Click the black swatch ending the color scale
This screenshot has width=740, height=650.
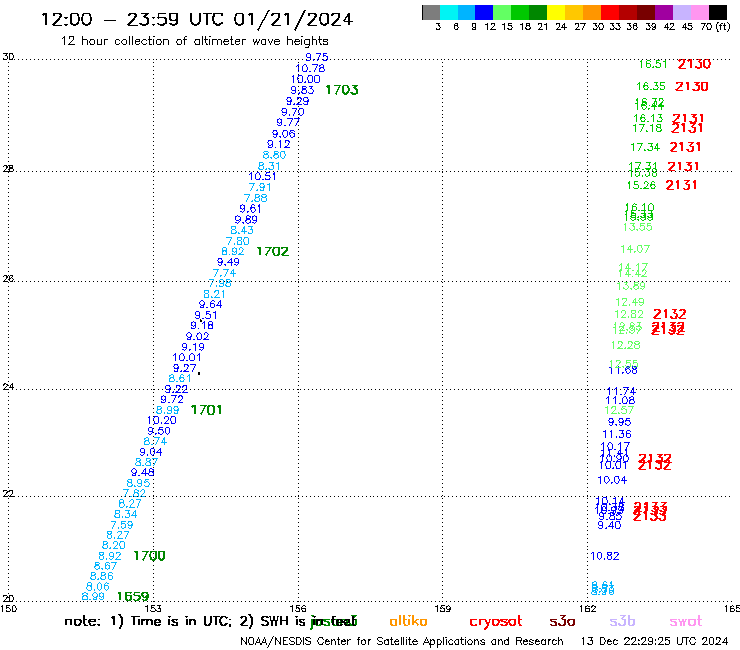tap(717, 12)
